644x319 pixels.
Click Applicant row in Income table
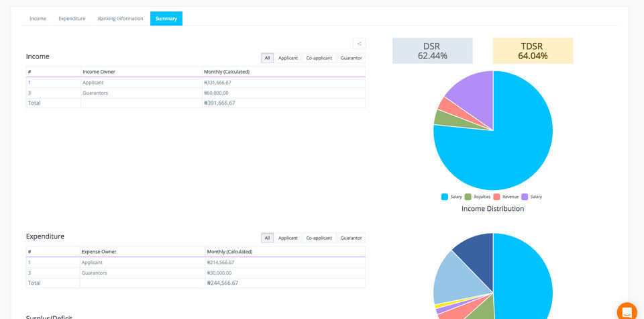click(x=195, y=83)
